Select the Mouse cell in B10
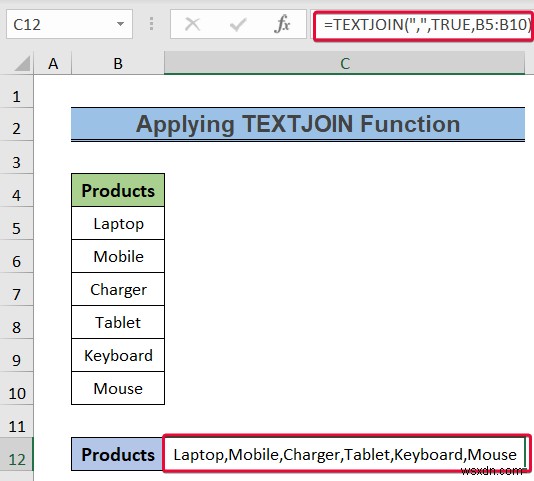This screenshot has width=534, height=481. click(x=118, y=388)
